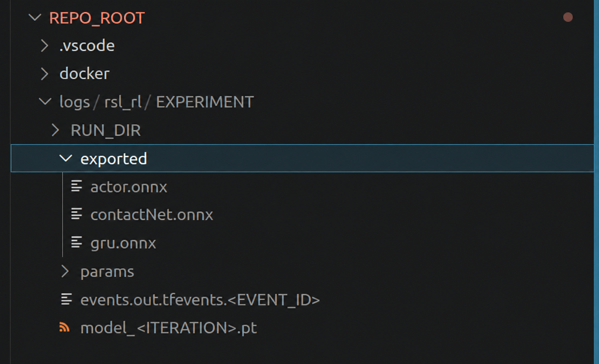Collapse the logs/rsl_rl/EXPERIMENT chevron
Viewport: 599px width, 364px height.
point(45,102)
